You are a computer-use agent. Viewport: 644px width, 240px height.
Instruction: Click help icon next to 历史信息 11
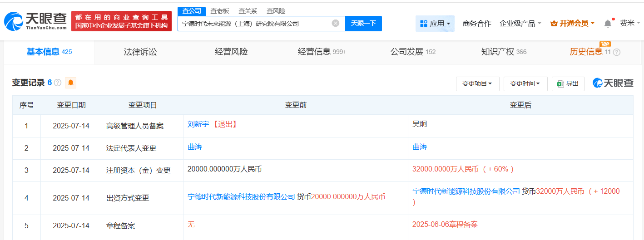(616, 52)
